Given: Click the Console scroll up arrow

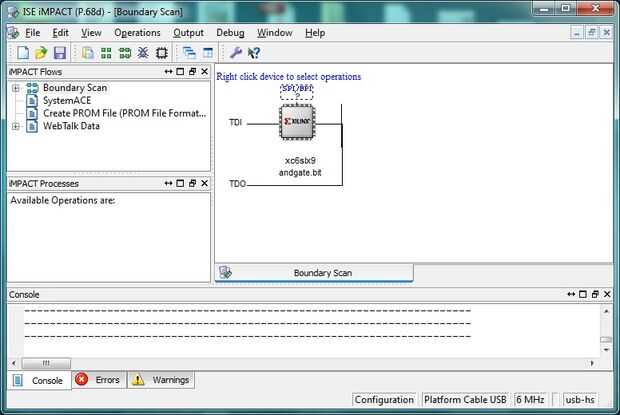Looking at the screenshot, I should (x=606, y=311).
